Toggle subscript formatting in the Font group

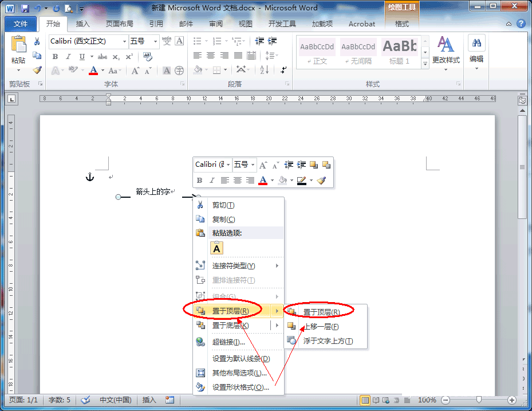pyautogui.click(x=116, y=56)
